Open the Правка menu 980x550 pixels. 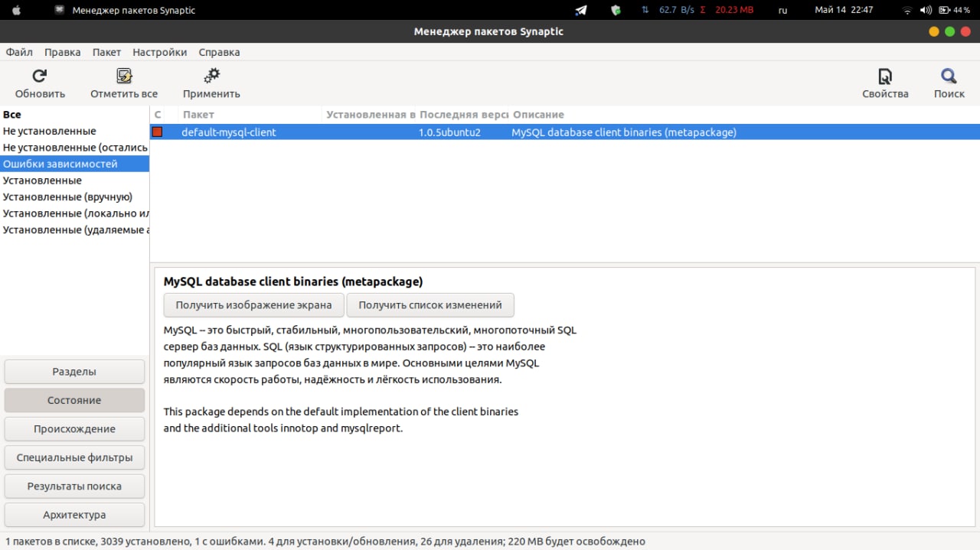[x=63, y=52]
